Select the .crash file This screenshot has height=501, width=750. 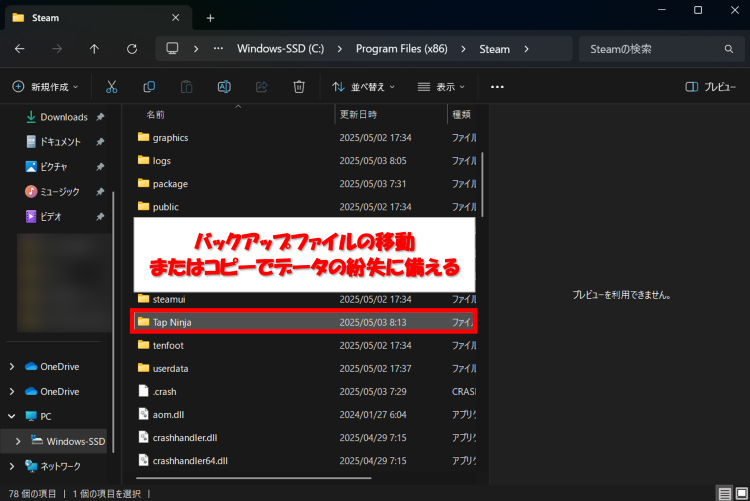[x=304, y=391]
